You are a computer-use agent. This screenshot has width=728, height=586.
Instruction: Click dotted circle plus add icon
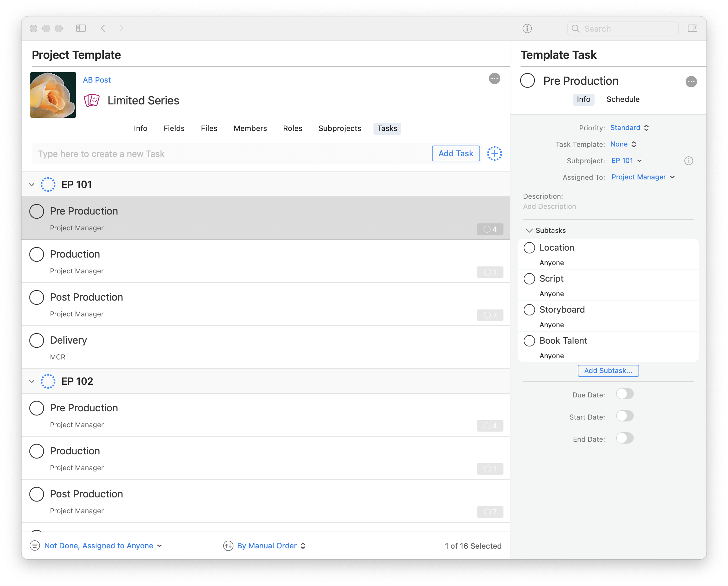coord(494,154)
